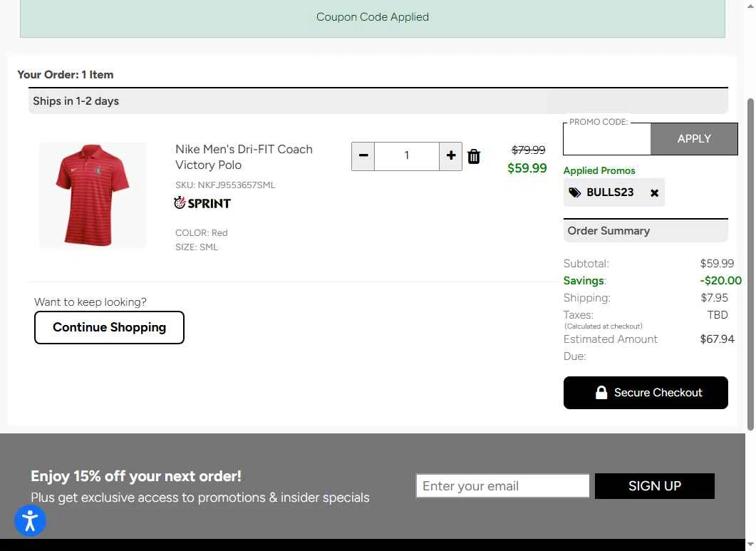The height and width of the screenshot is (551, 756).
Task: Increase quantity with the plus button
Action: pos(451,156)
